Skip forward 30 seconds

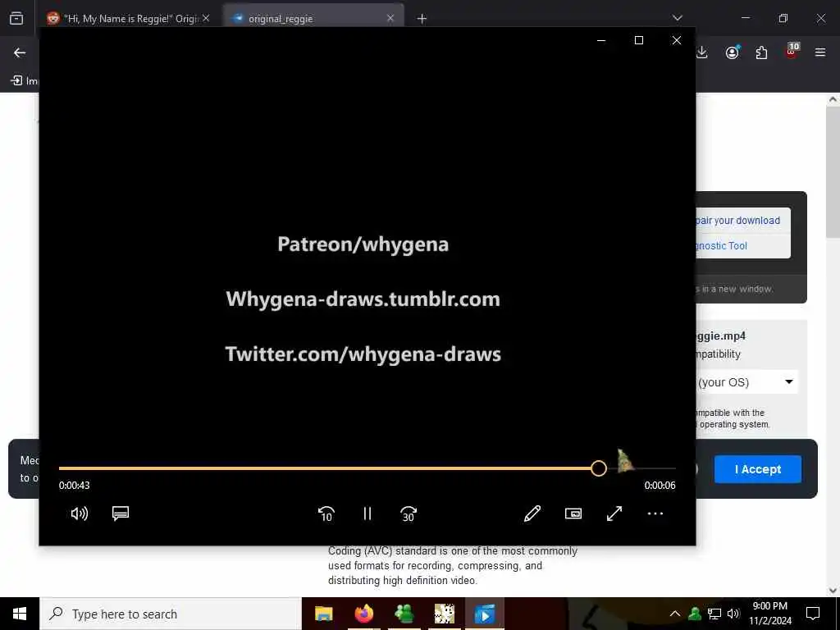coord(409,514)
